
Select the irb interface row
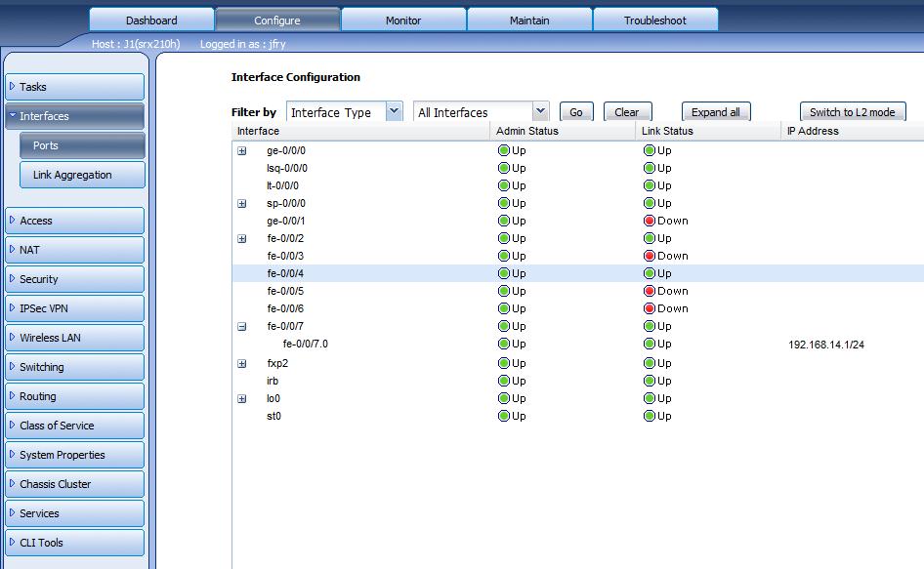(x=577, y=381)
